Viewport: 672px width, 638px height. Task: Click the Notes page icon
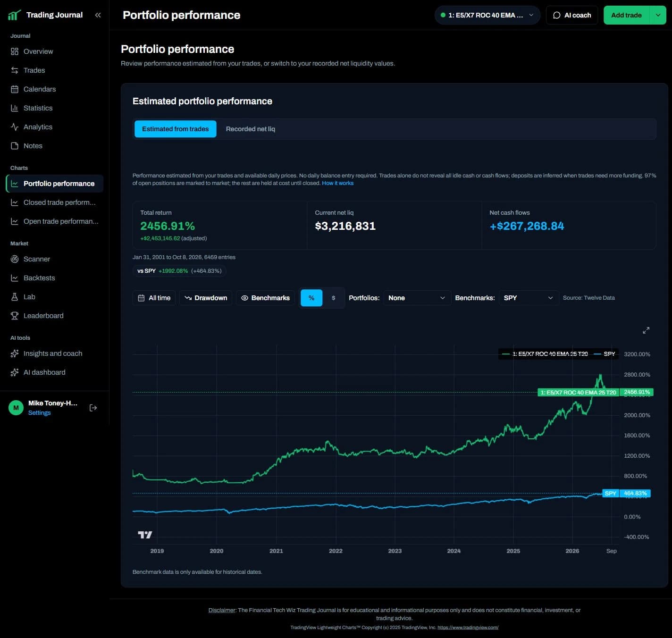click(x=15, y=146)
